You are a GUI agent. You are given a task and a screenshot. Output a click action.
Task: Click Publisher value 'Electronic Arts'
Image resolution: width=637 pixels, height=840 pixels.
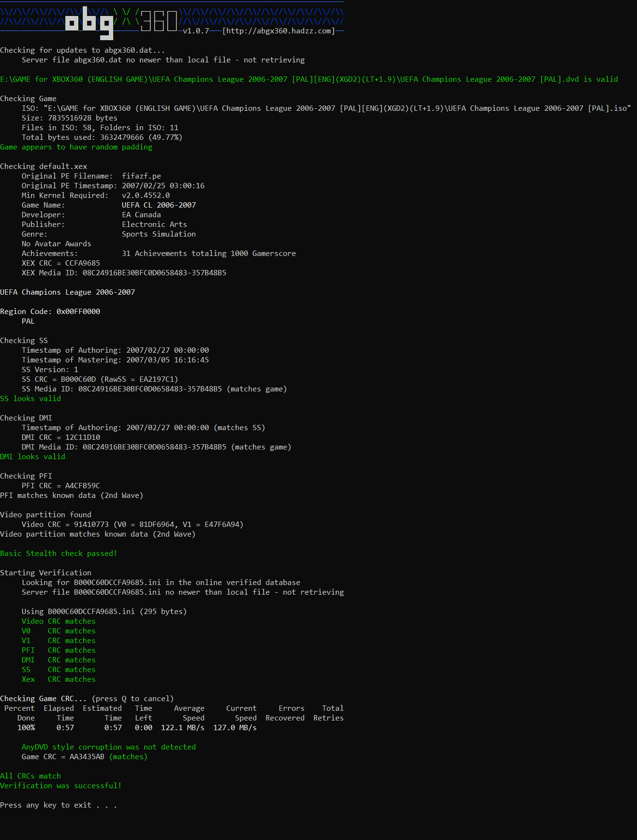click(x=154, y=225)
